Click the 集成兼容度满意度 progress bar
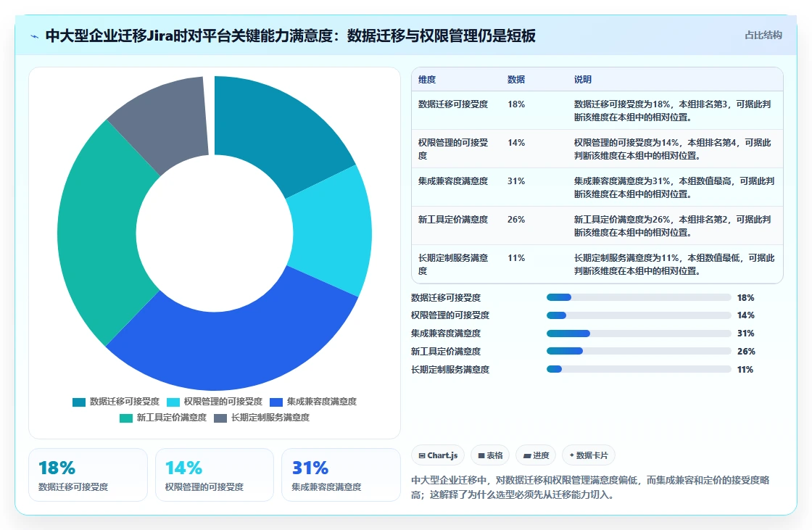The height and width of the screenshot is (530, 812). pyautogui.click(x=639, y=333)
